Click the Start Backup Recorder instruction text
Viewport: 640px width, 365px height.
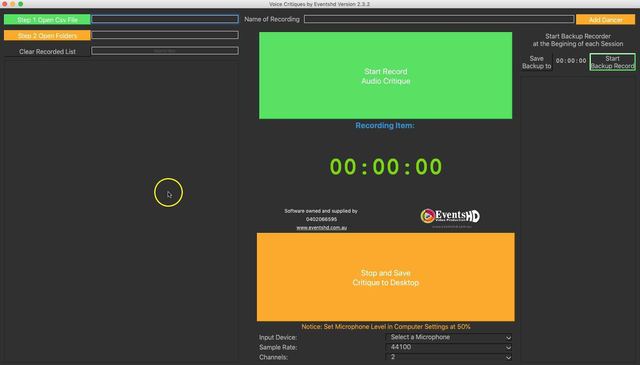click(578, 40)
